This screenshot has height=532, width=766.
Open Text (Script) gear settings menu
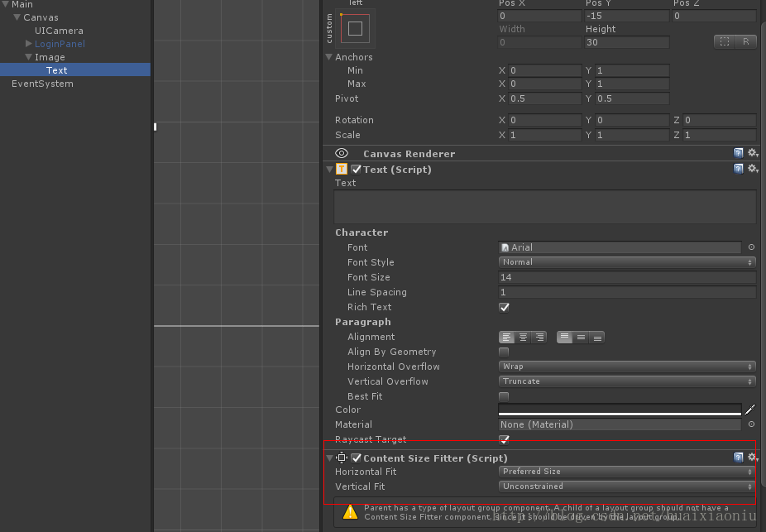click(752, 169)
